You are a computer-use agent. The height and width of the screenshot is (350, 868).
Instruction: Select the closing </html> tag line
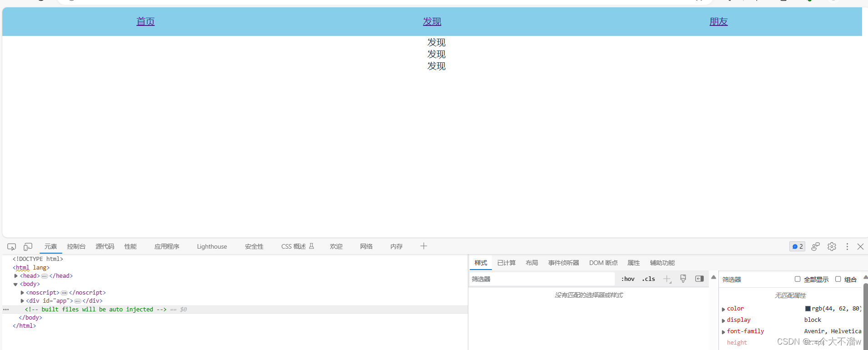pyautogui.click(x=24, y=326)
